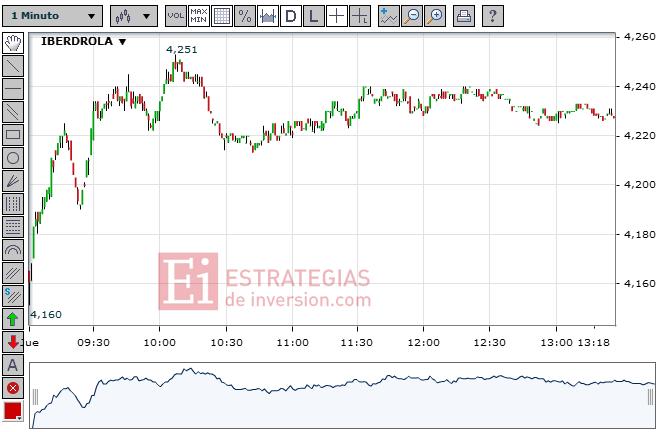Select the parallel channel line tool
This screenshot has width=661, height=432.
pos(13,112)
